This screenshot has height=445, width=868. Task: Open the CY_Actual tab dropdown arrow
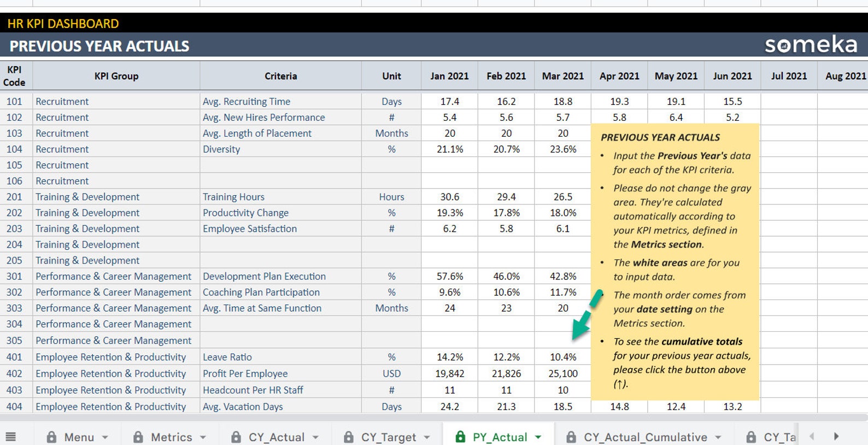click(x=315, y=437)
